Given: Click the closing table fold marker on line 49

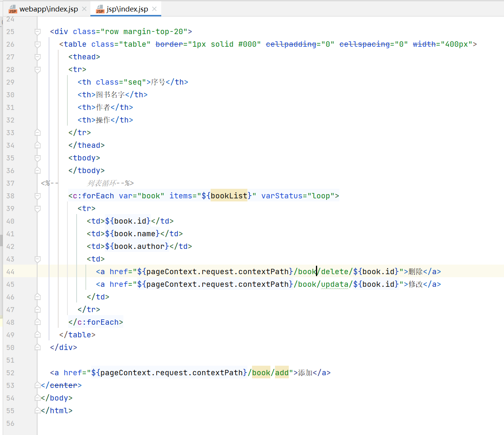Looking at the screenshot, I should coord(38,335).
